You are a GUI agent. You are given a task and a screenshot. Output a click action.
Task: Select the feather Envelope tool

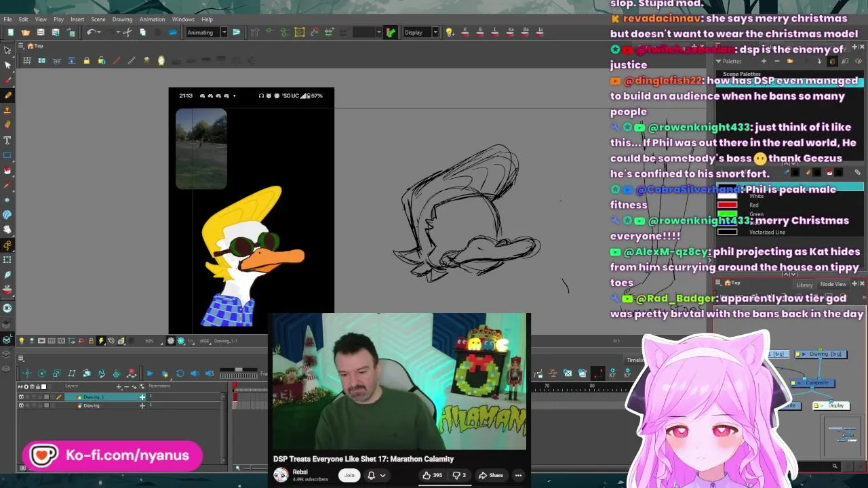click(x=7, y=274)
